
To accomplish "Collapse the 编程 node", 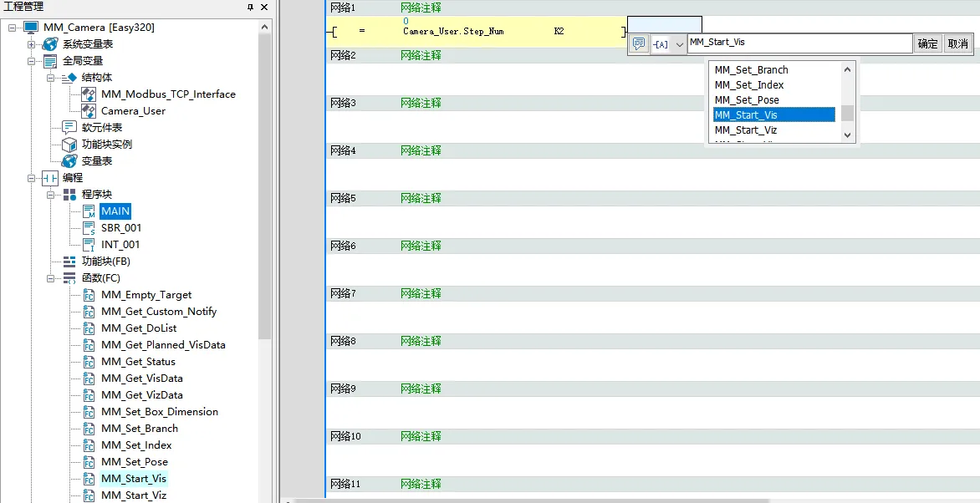I will click(31, 178).
